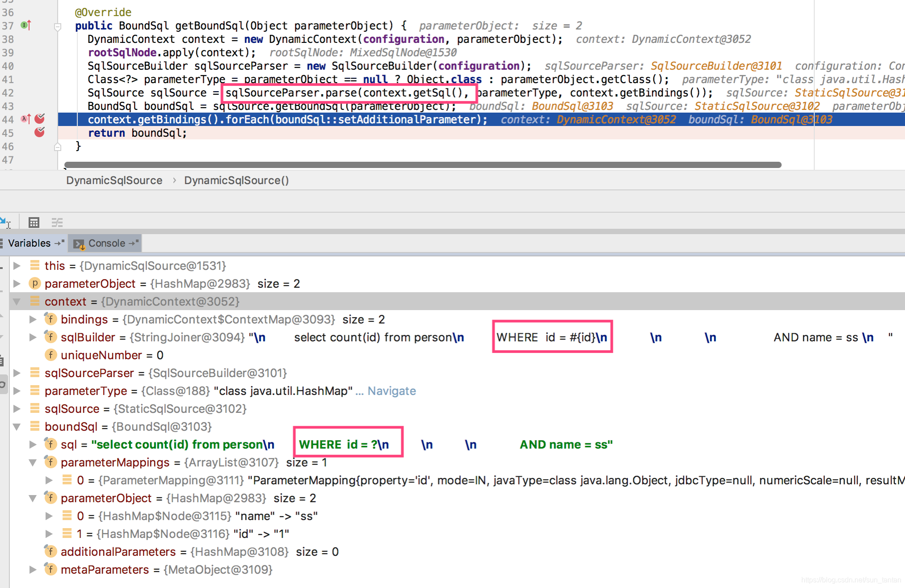This screenshot has width=905, height=588.
Task: Expand the parameterType Class node
Action: [x=17, y=391]
